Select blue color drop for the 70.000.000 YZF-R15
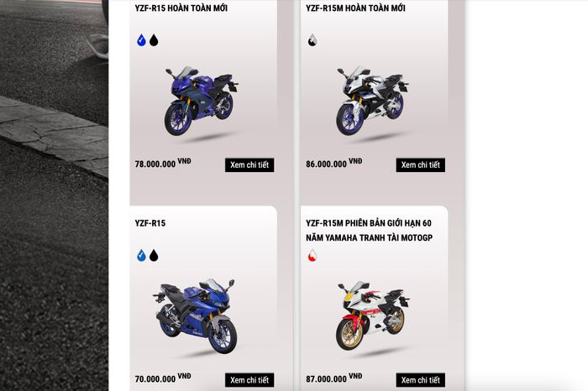The width and height of the screenshot is (588, 391). [141, 255]
